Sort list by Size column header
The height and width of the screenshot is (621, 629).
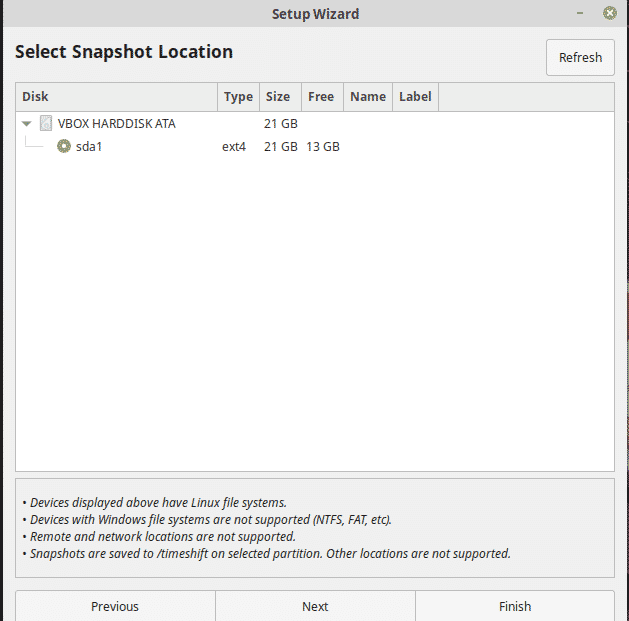pos(278,97)
